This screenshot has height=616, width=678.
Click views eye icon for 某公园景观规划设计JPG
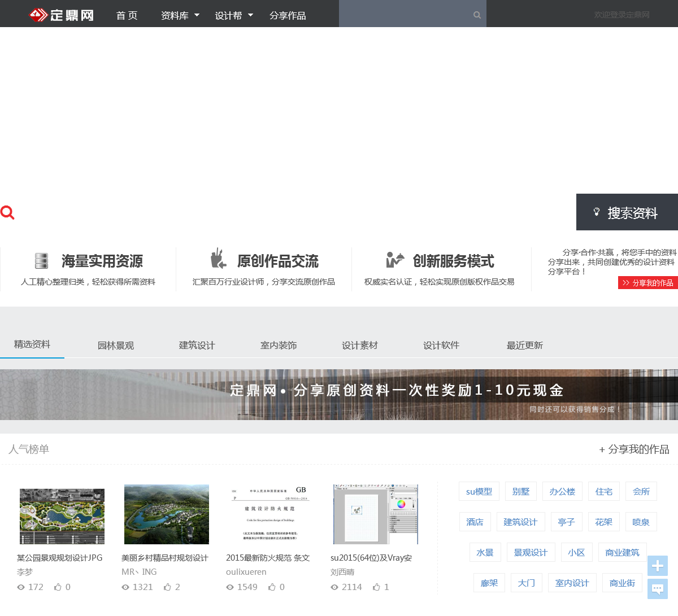pos(21,587)
